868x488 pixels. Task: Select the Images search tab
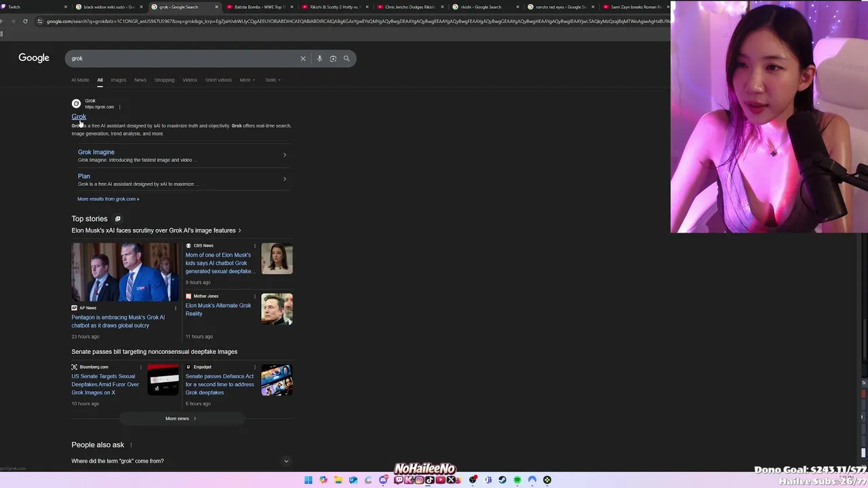click(x=119, y=80)
